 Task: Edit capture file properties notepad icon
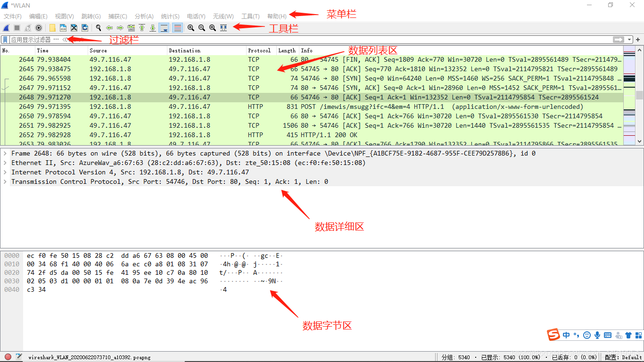19,357
